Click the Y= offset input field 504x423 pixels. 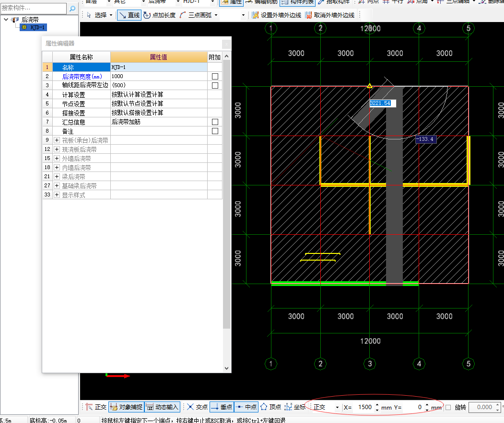point(413,407)
